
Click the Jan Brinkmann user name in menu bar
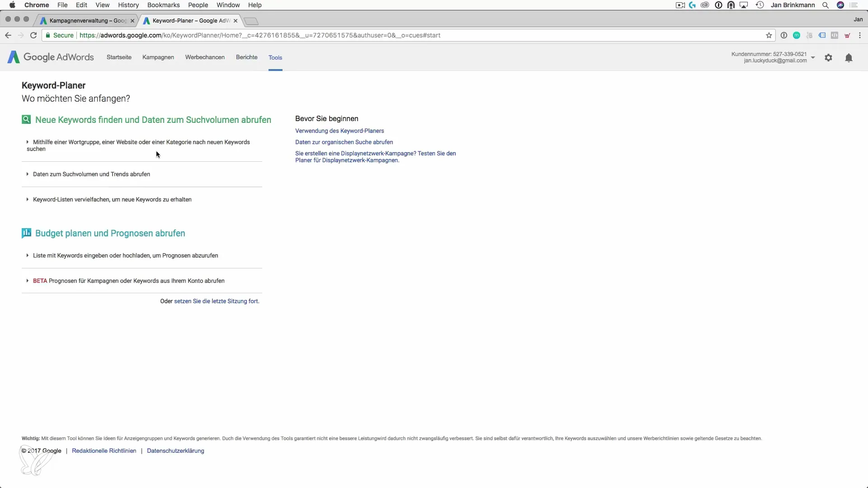click(x=793, y=5)
